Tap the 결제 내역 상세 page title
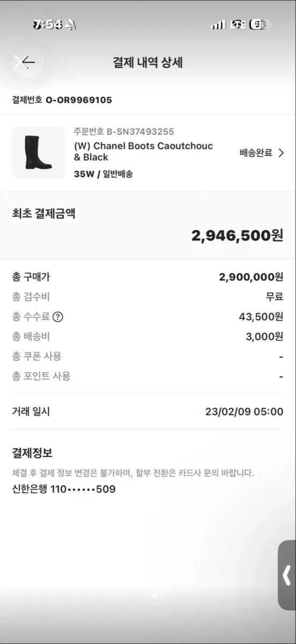The width and height of the screenshot is (296, 644). click(x=148, y=62)
